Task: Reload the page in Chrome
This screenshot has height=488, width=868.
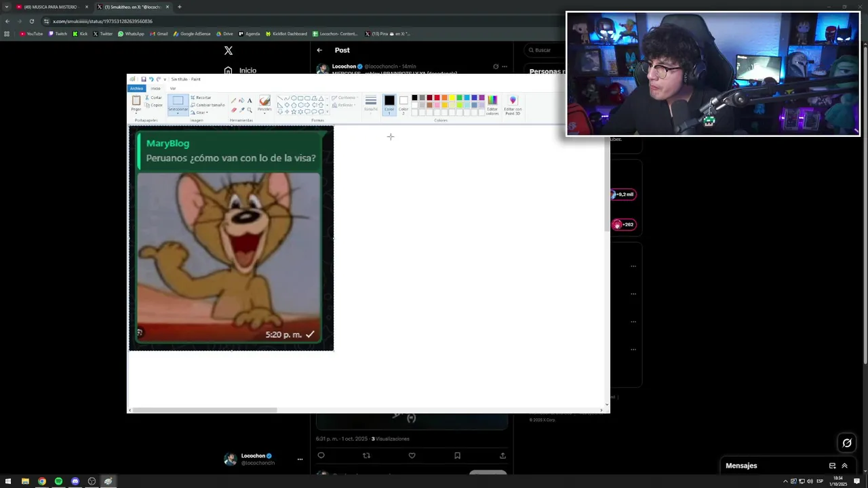Action: pyautogui.click(x=31, y=21)
